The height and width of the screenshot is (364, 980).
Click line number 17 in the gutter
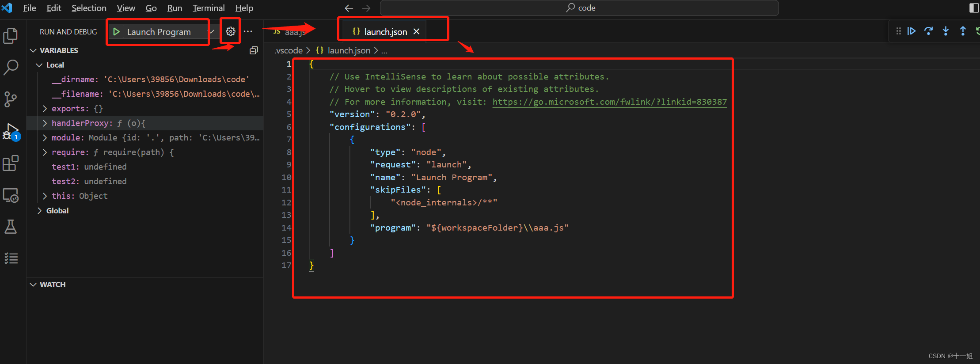click(x=286, y=265)
